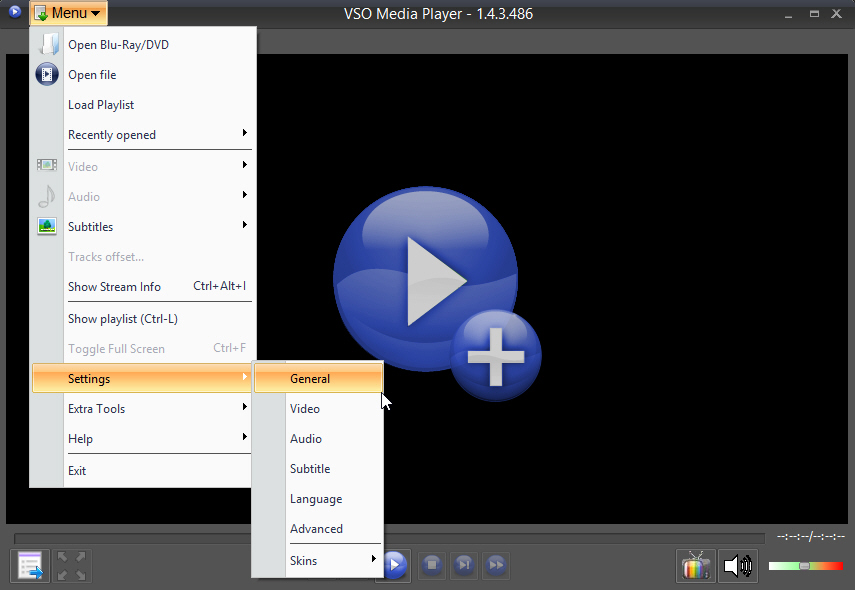
Task: Expand the Extra Tools submenu
Action: (x=143, y=409)
